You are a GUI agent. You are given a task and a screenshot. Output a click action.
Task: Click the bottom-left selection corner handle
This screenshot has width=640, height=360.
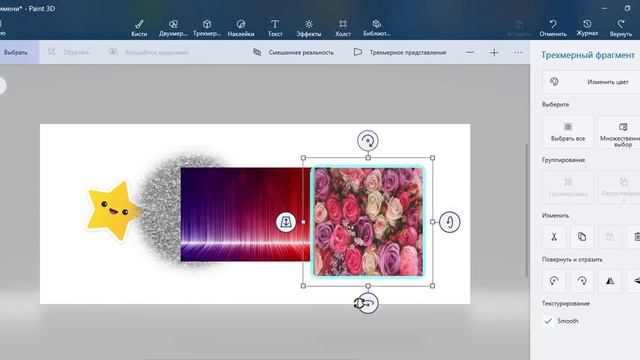(x=303, y=286)
